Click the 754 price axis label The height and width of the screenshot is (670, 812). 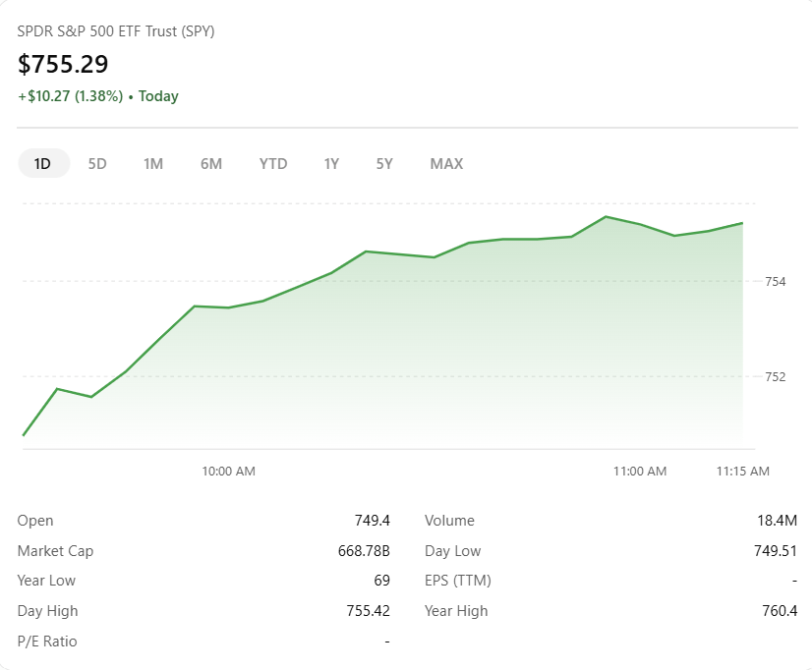[x=776, y=281]
